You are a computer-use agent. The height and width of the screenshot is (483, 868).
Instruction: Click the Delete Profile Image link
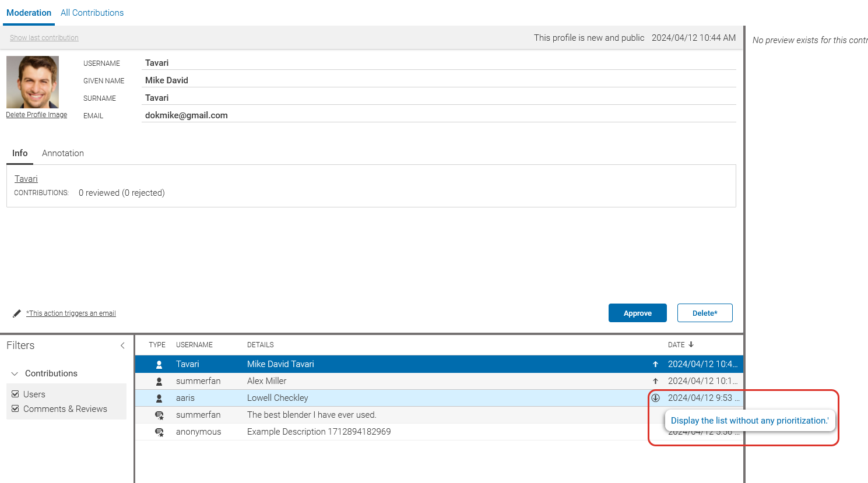click(x=36, y=115)
